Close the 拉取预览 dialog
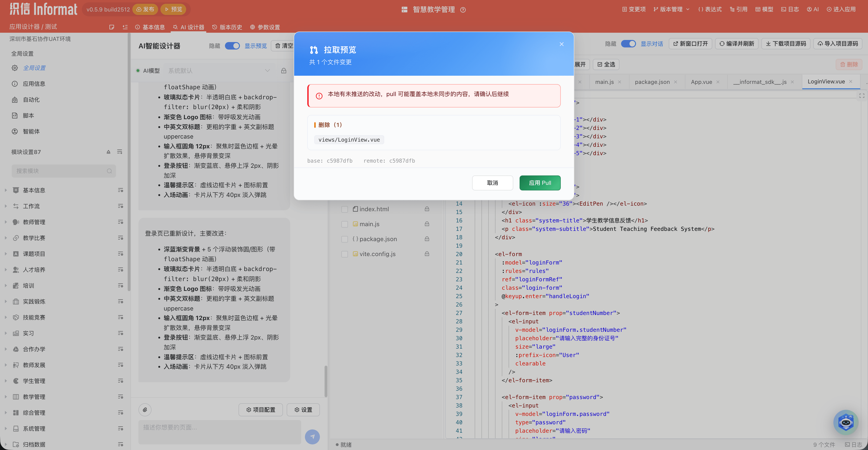The width and height of the screenshot is (868, 450). pyautogui.click(x=561, y=44)
